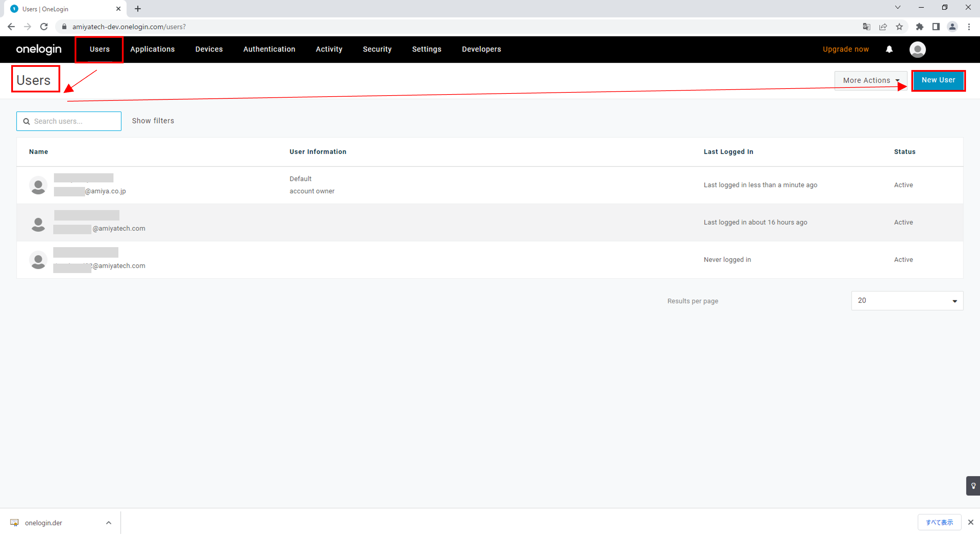
Task: Open the account profile avatar in the navbar
Action: tap(917, 49)
